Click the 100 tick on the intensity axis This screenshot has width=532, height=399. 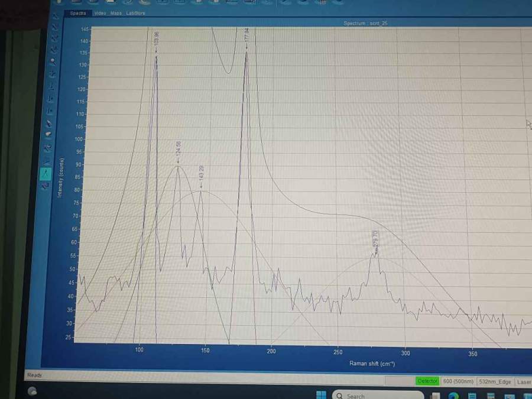(79, 139)
